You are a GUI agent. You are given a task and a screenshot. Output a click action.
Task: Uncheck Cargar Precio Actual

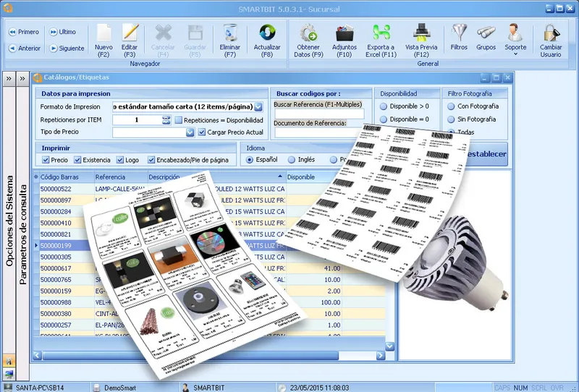coord(202,132)
